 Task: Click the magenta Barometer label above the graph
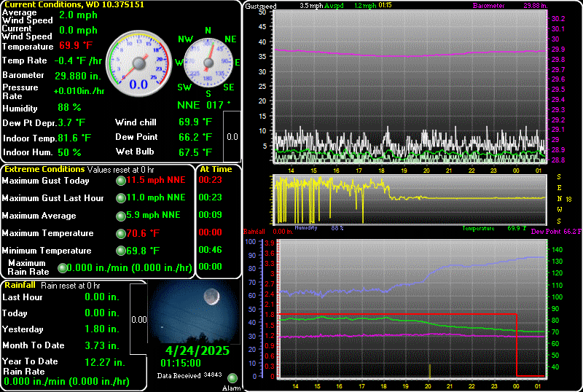(x=488, y=6)
